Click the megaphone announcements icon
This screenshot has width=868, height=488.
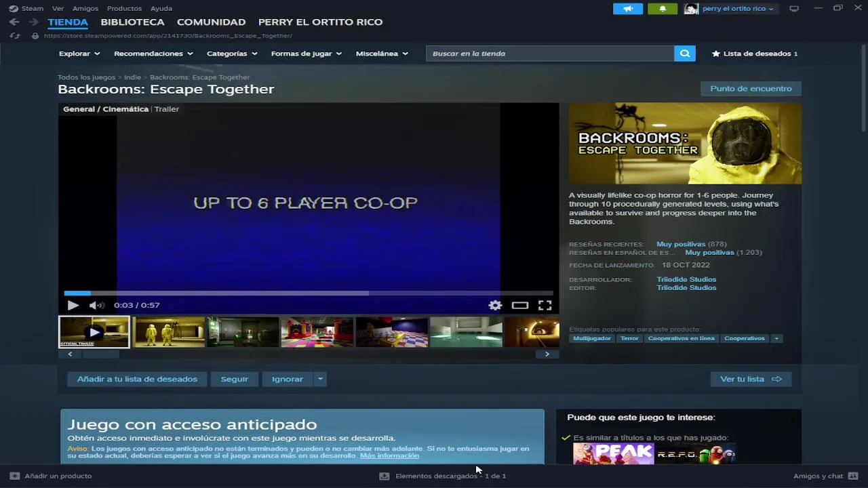628,9
